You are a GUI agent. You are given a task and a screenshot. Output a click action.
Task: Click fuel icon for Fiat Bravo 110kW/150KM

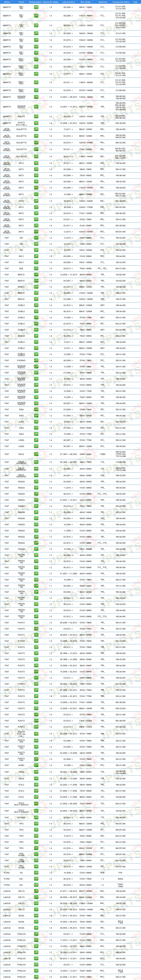point(36,293)
